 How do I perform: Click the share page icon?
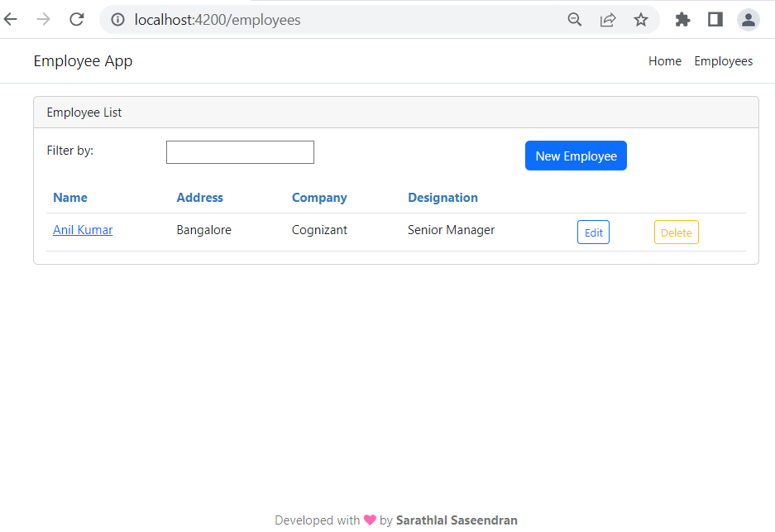click(607, 20)
